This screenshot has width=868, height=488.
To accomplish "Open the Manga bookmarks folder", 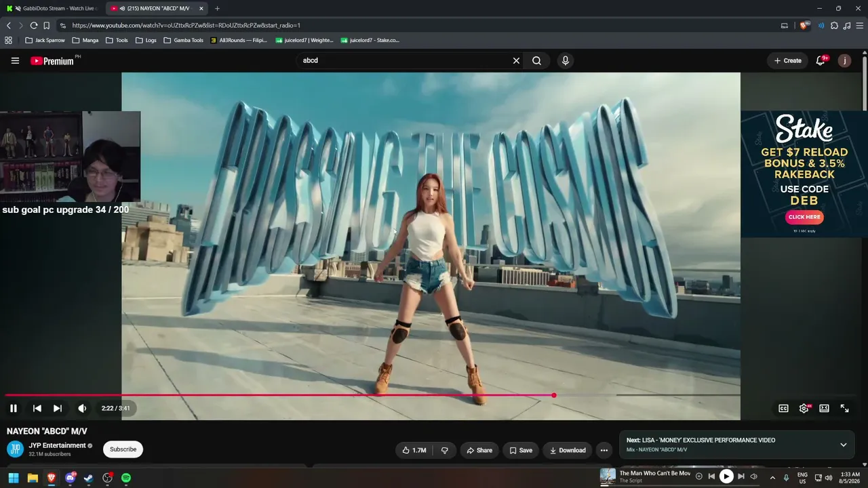I will (x=85, y=40).
